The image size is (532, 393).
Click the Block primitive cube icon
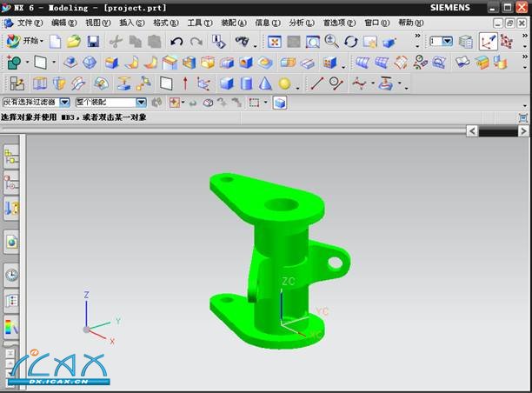(226, 83)
